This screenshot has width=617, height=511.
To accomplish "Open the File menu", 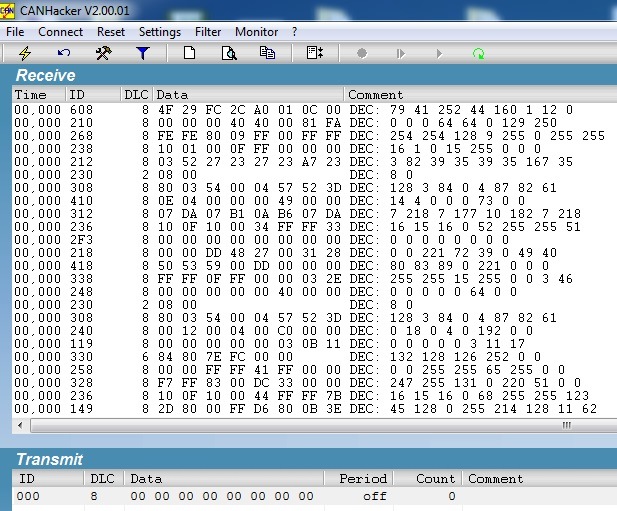I will pyautogui.click(x=15, y=32).
